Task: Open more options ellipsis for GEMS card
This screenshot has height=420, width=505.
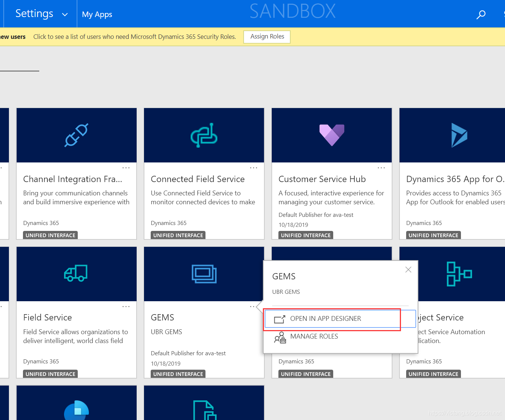Action: (x=252, y=307)
